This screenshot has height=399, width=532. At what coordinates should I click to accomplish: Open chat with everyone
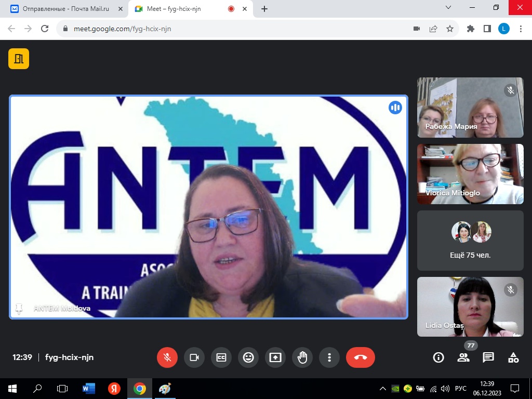pos(488,357)
